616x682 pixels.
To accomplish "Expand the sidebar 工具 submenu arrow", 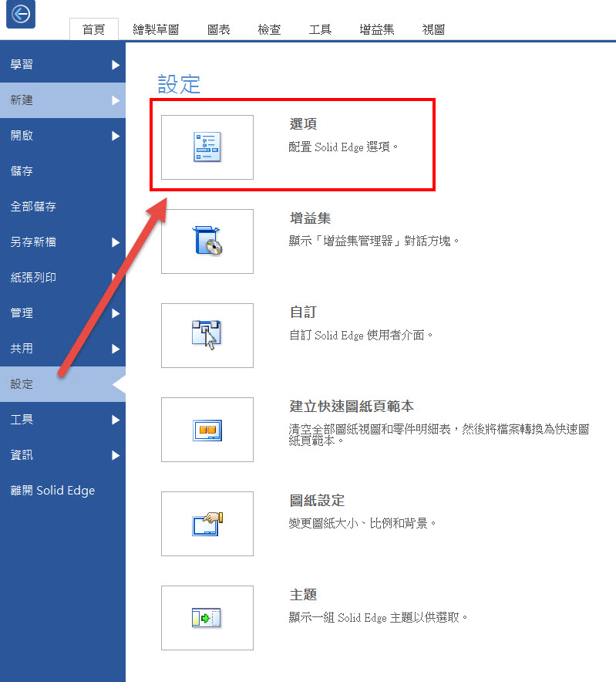I will tap(115, 420).
